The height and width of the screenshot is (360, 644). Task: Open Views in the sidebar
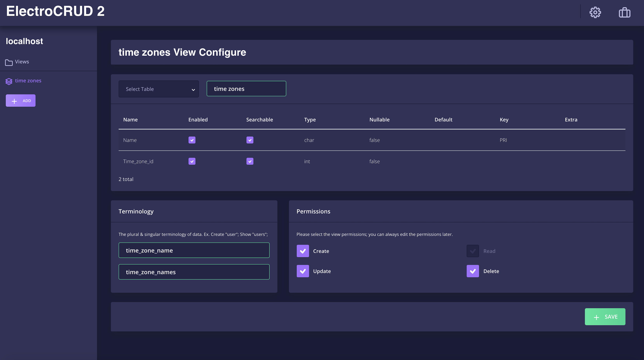(22, 61)
